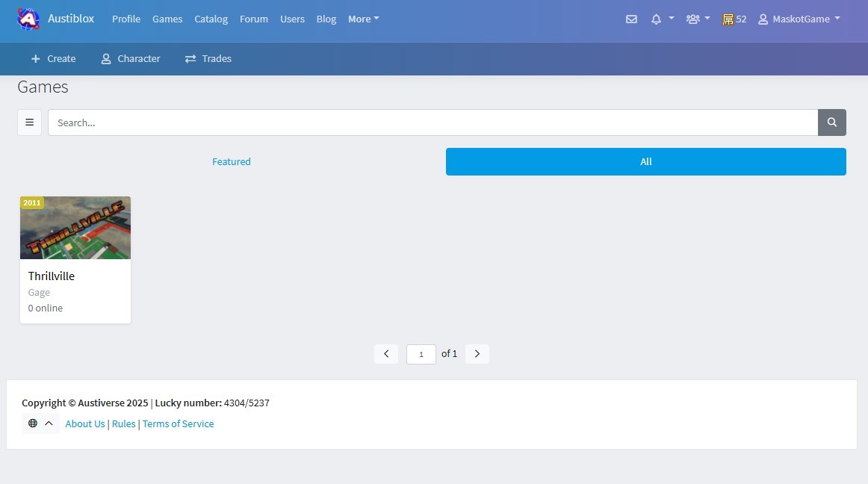Open the MaskotGame account dropdown
868x484 pixels.
(x=799, y=19)
